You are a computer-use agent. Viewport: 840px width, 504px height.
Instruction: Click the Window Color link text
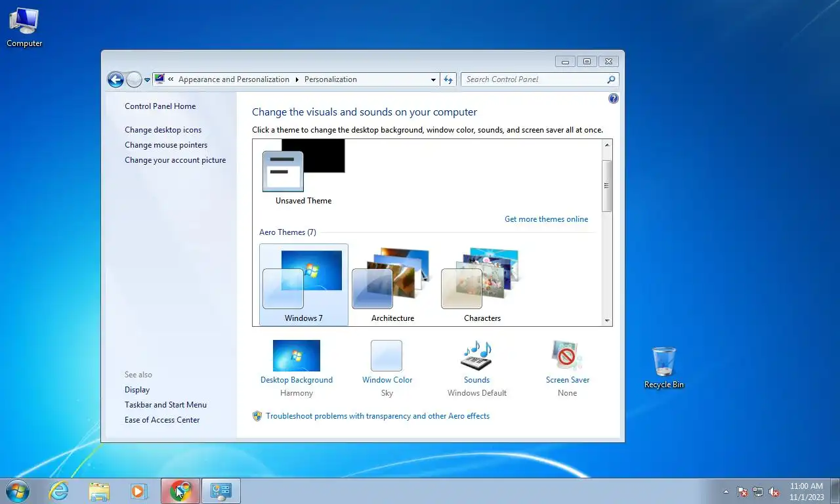tap(387, 380)
